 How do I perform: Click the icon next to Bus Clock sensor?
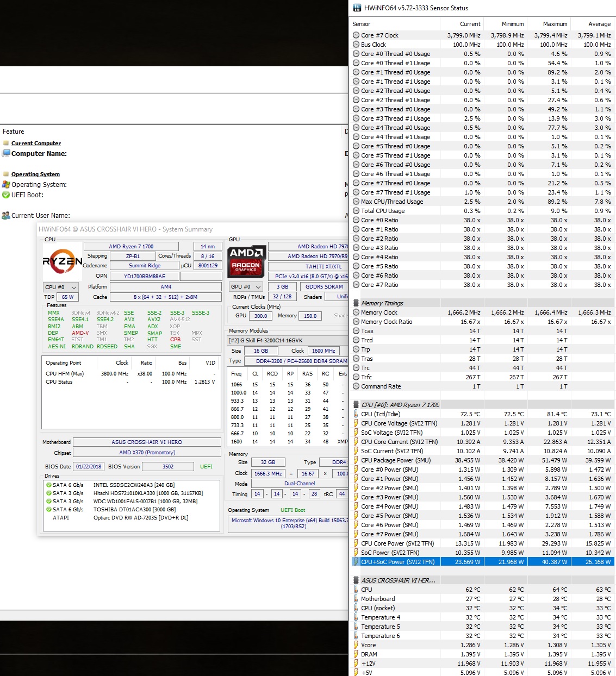click(x=356, y=45)
